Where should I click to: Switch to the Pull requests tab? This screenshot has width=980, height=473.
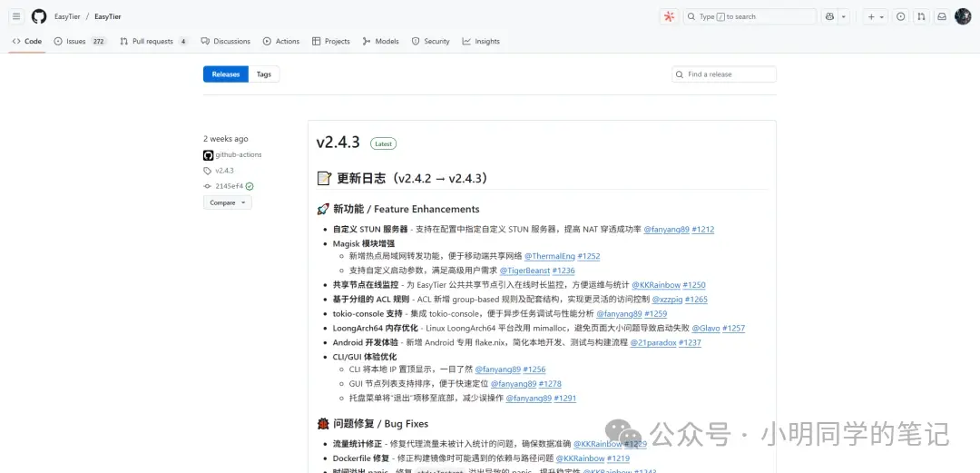click(153, 41)
